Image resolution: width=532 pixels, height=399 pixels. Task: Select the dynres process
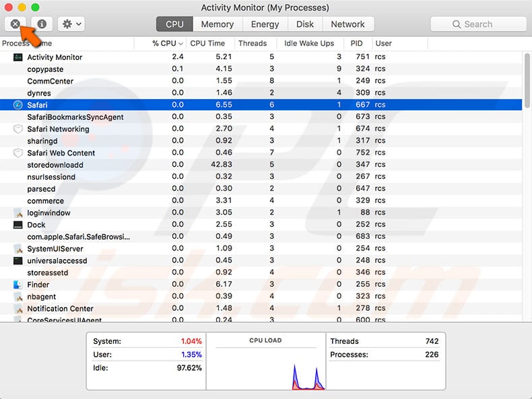click(x=261, y=93)
